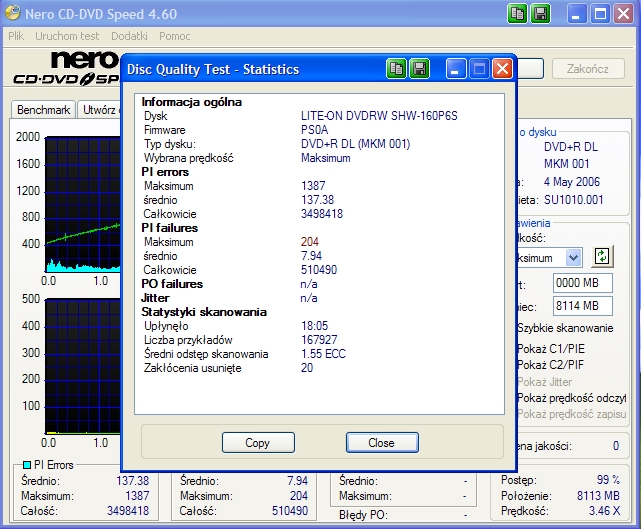This screenshot has height=529, width=641.
Task: Click PI errors maximum value 1387 in dialog
Action: click(x=313, y=186)
